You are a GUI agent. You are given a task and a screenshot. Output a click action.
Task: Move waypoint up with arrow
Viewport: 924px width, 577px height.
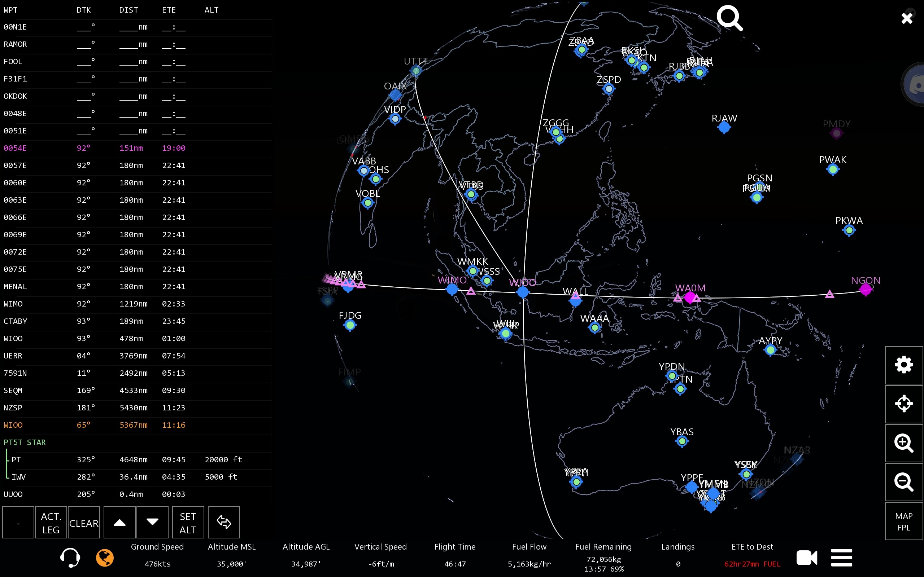[x=119, y=523]
